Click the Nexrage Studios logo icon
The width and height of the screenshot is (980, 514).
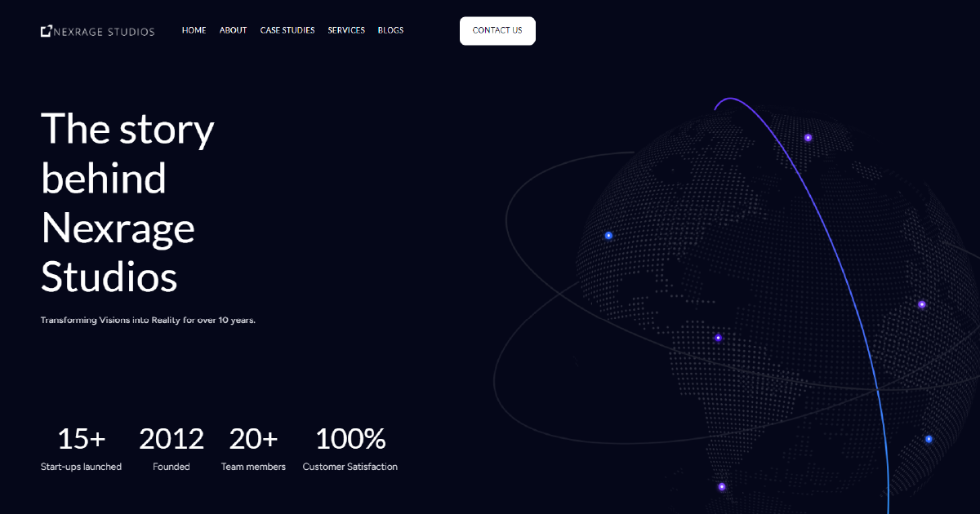pyautogui.click(x=46, y=30)
